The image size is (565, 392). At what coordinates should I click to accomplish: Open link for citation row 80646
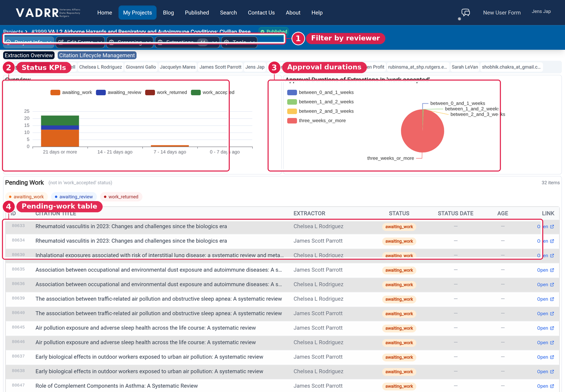coord(545,343)
